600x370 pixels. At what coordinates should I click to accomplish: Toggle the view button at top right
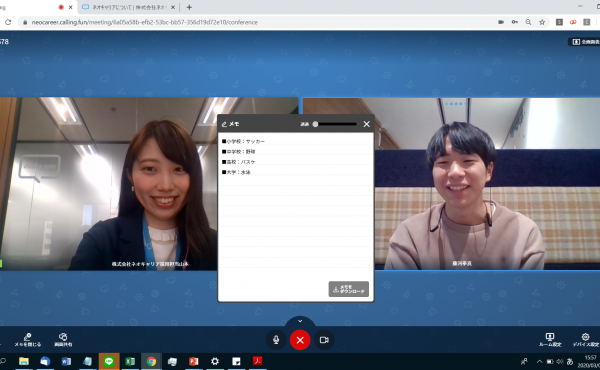pyautogui.click(x=585, y=42)
